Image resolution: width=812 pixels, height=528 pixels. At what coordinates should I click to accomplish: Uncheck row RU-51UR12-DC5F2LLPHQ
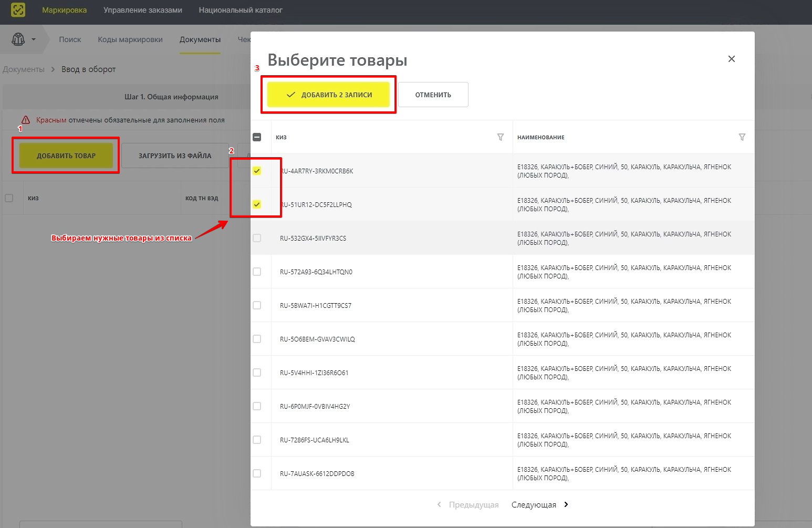[x=257, y=204]
